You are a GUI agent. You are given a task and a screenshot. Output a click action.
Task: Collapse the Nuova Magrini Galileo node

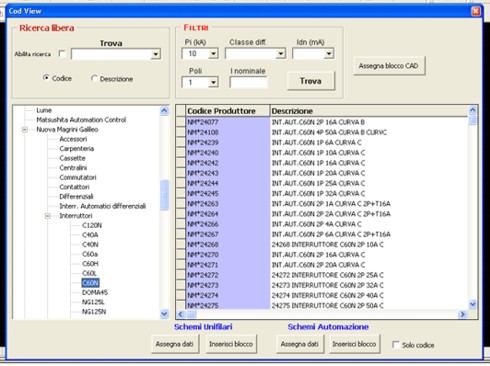point(25,130)
